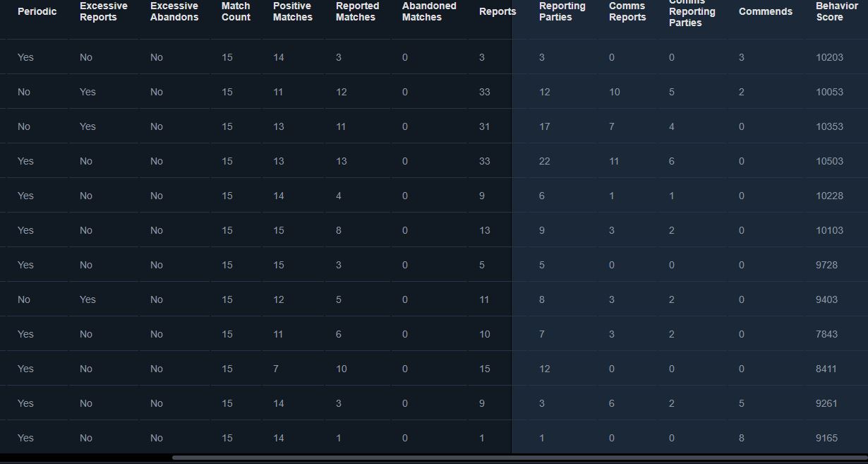This screenshot has width=868, height=464.
Task: Click the Positive Matches column header
Action: tap(292, 11)
